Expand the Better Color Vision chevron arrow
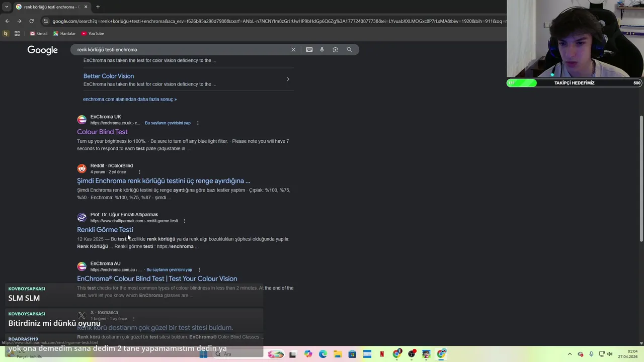 tap(288, 79)
